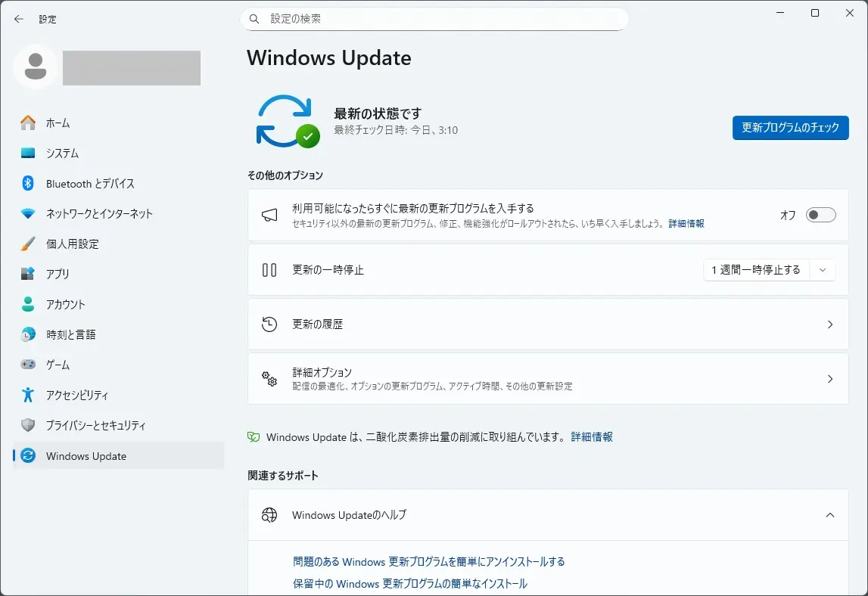Collapse the Windows Updateのヘルプ section

(830, 515)
